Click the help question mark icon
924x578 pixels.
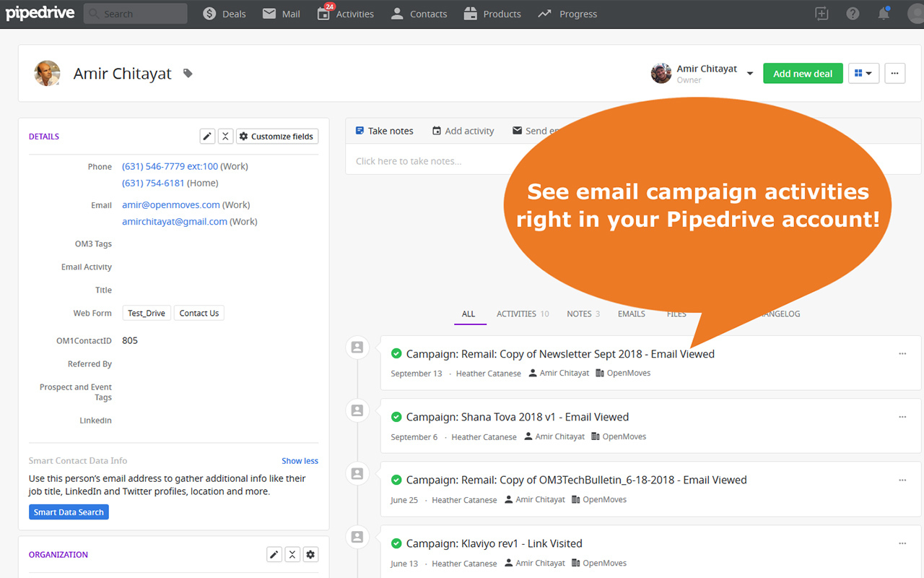pos(853,13)
